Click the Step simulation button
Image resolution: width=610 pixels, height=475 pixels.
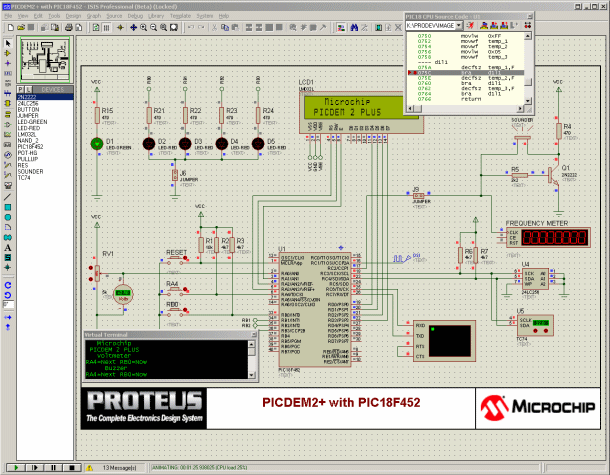(35, 468)
